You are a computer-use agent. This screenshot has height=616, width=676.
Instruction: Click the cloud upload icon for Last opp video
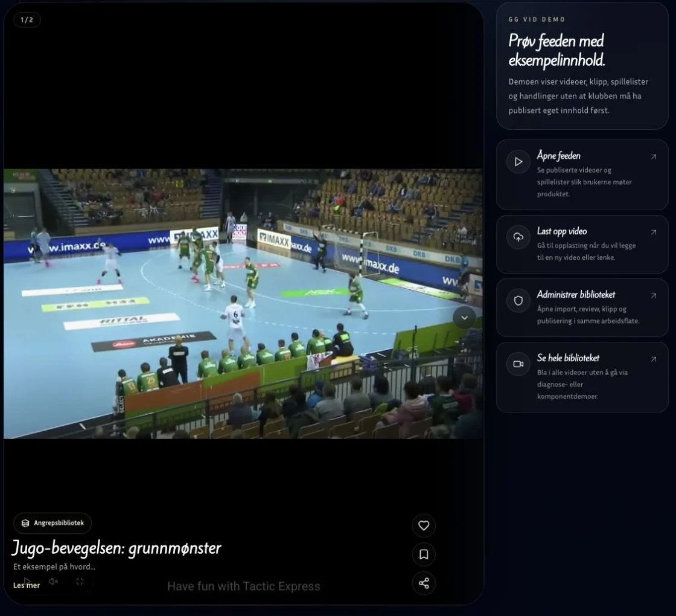518,237
